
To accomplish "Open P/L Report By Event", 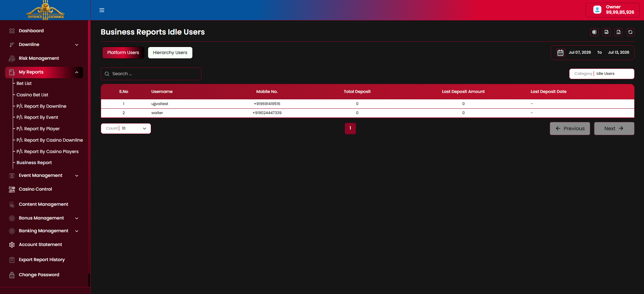I will click(37, 117).
